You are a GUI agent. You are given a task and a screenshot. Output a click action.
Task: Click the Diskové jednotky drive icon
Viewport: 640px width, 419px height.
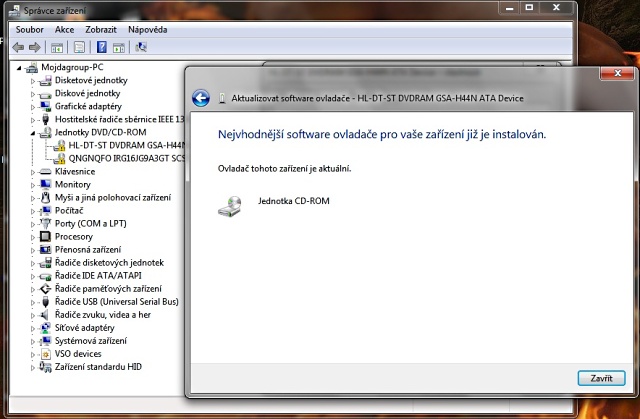point(45,94)
